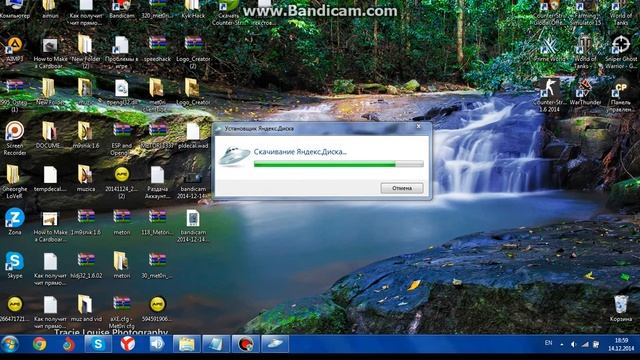Switch the EN input language indicator
The image size is (640, 360).
549,343
